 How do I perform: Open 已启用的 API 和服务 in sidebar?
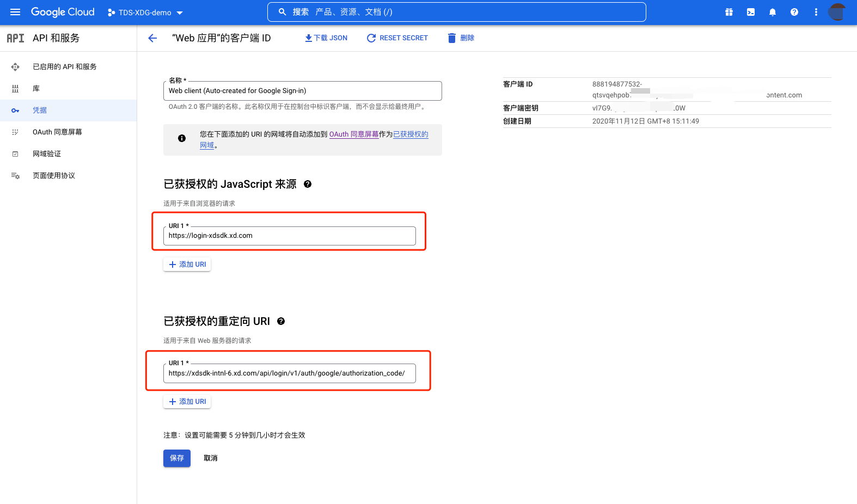(68, 67)
